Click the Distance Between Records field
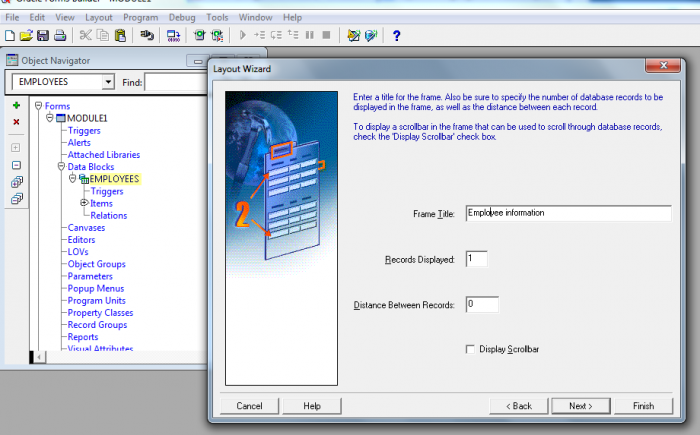This screenshot has height=435, width=700. coord(482,305)
